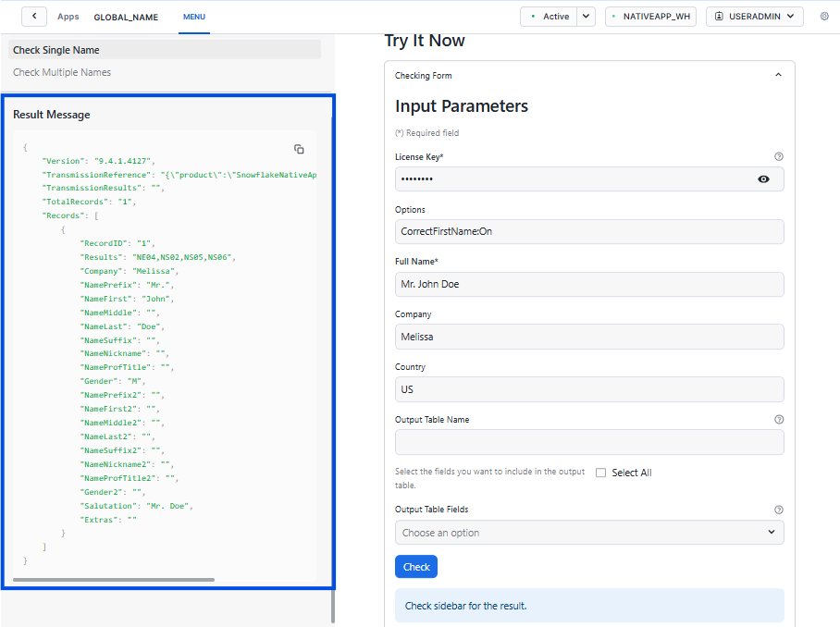Screen dimensions: 840x627
Task: Open help for Output Table Fields
Action: coord(779,510)
